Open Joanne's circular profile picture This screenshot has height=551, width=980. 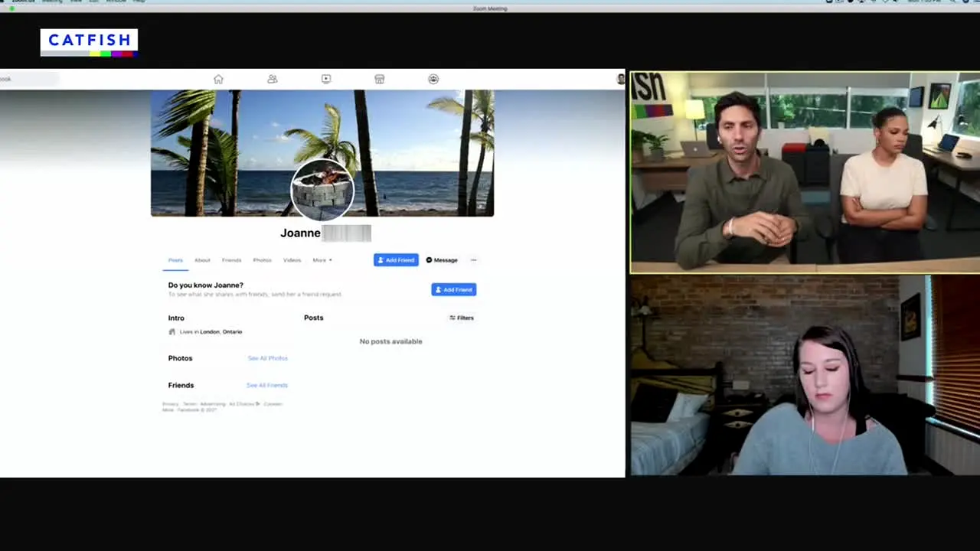pos(322,190)
